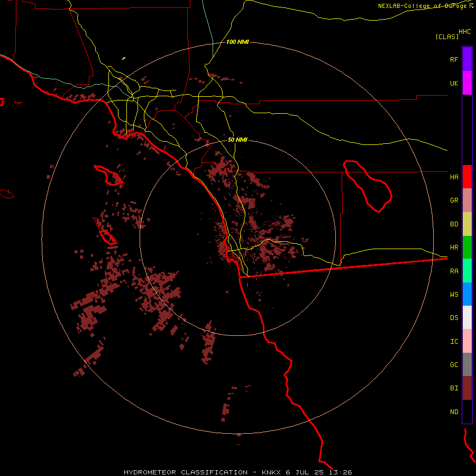The image size is (476, 476).
Task: Click the BD legend label
Action: pyautogui.click(x=454, y=224)
